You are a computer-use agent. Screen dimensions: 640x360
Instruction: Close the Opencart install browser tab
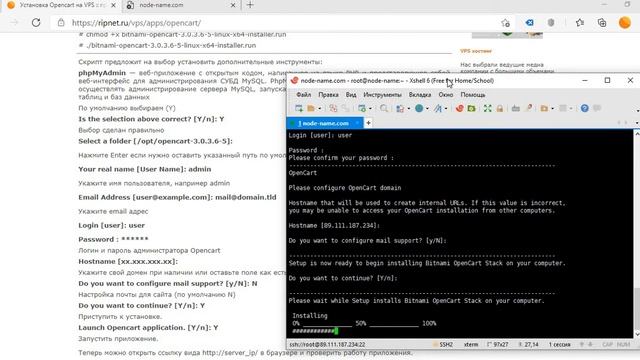pyautogui.click(x=113, y=5)
